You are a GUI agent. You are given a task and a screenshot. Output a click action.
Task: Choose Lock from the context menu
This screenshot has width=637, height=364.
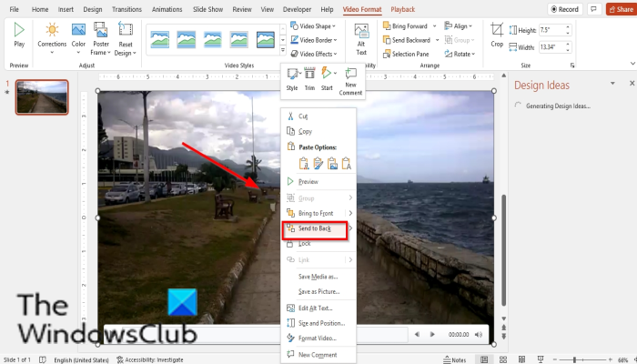coord(318,243)
